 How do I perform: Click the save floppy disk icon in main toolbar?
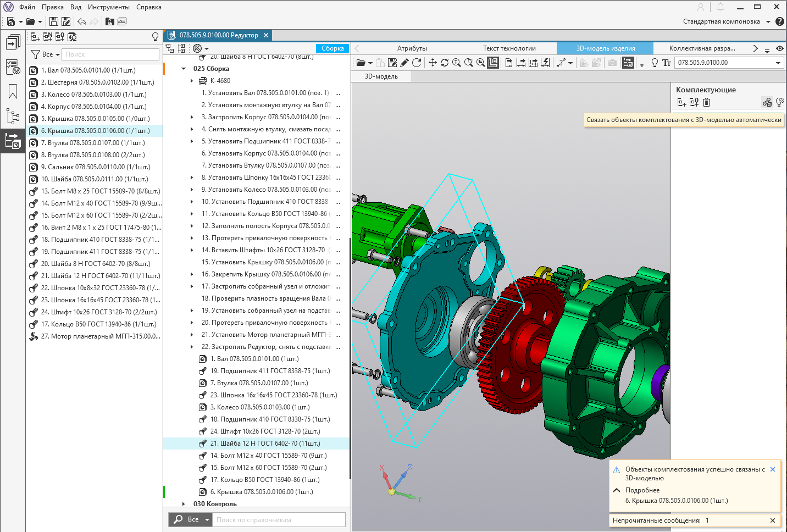[53, 21]
